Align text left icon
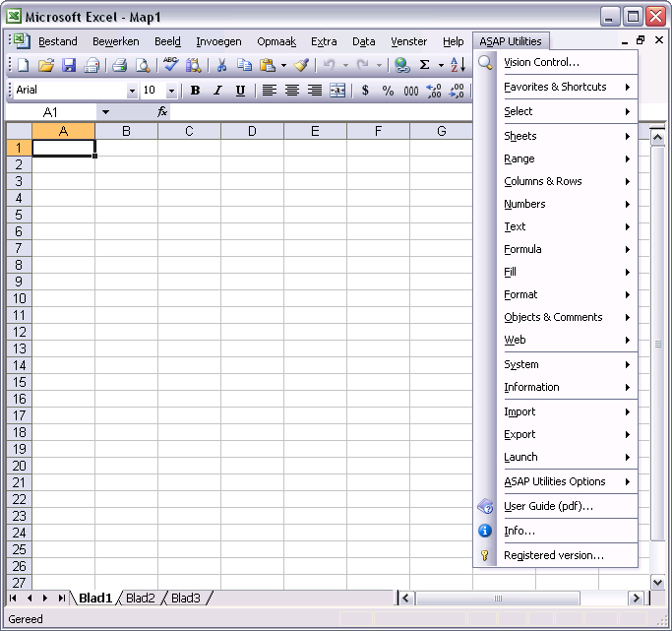 point(270,90)
